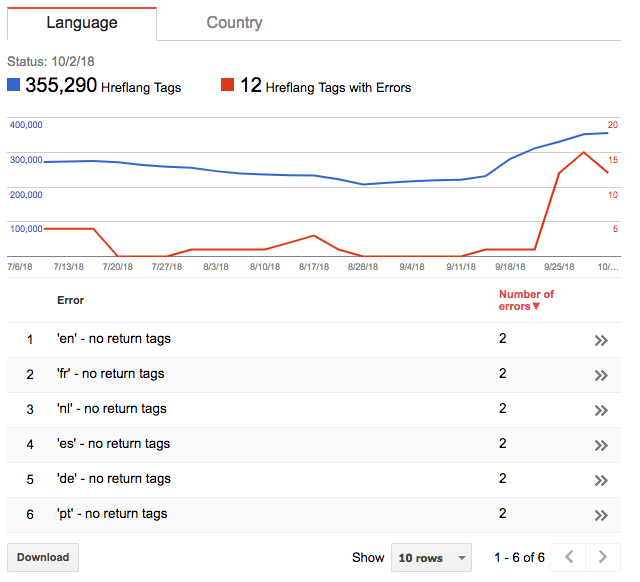Viewport: 640px width, 582px height.
Task: Select "'pt' - no return tags" row
Action: click(x=314, y=515)
